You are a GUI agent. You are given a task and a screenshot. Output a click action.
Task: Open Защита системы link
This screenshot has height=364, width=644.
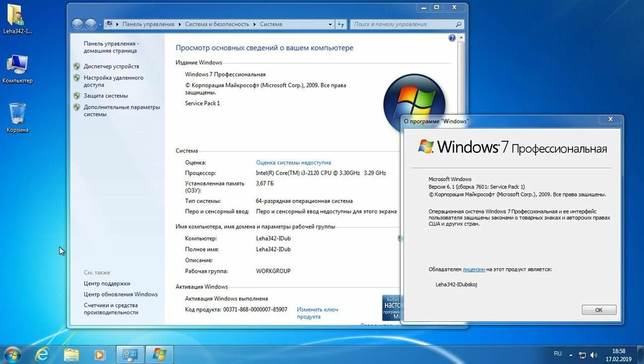106,96
